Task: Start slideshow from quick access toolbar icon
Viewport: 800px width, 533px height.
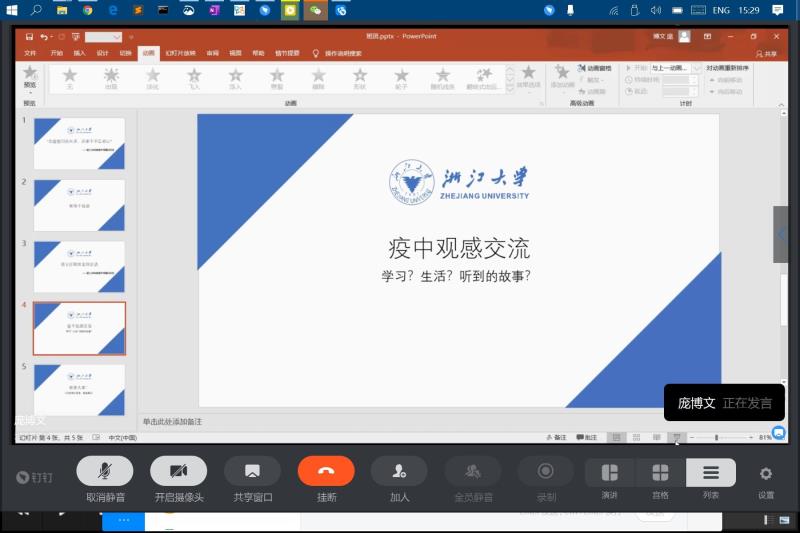Action: (76, 37)
